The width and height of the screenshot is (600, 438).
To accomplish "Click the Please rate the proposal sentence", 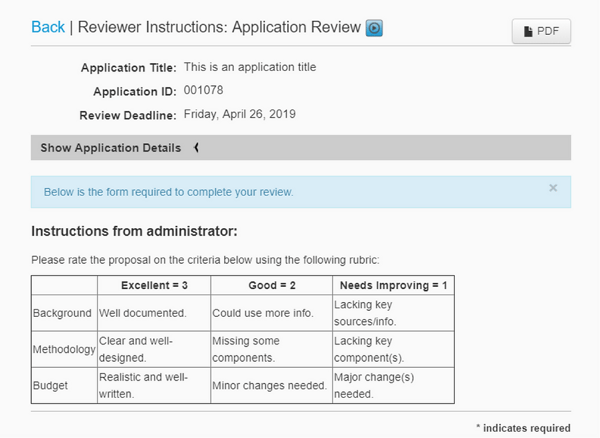I will pos(205,260).
